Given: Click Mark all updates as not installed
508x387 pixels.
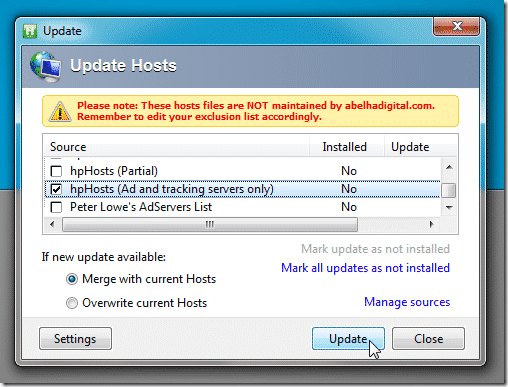Looking at the screenshot, I should (365, 268).
